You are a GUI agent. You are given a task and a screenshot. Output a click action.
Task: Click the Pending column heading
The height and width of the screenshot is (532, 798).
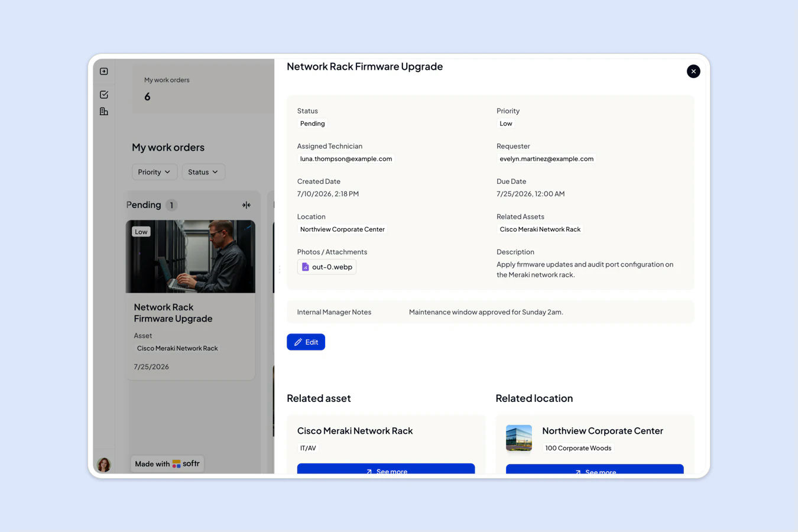tap(144, 205)
